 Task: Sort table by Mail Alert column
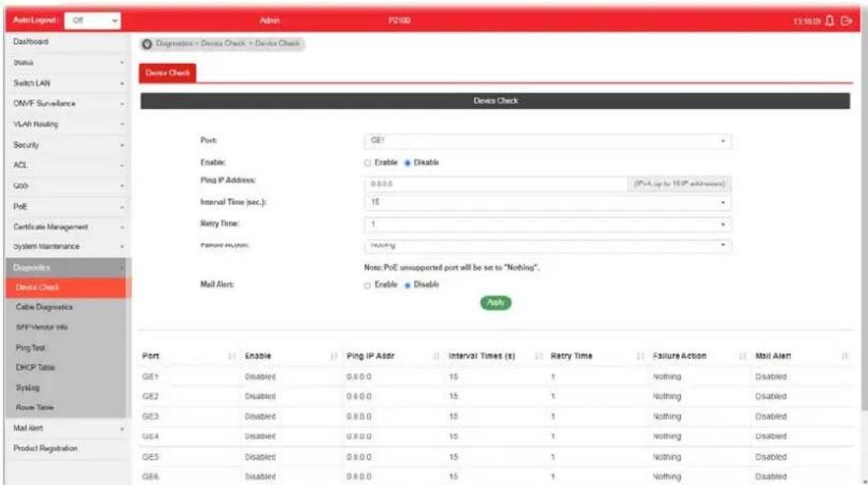[x=845, y=356]
